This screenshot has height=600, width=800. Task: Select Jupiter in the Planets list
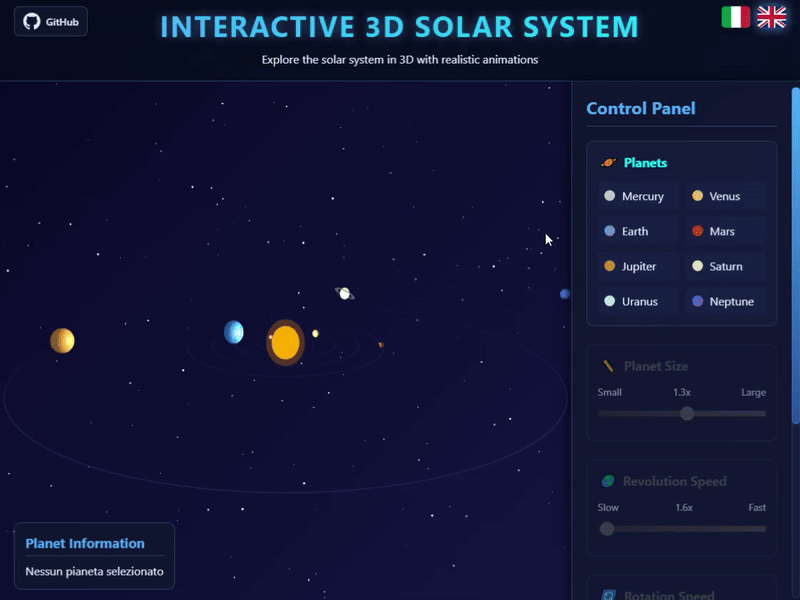pos(638,266)
